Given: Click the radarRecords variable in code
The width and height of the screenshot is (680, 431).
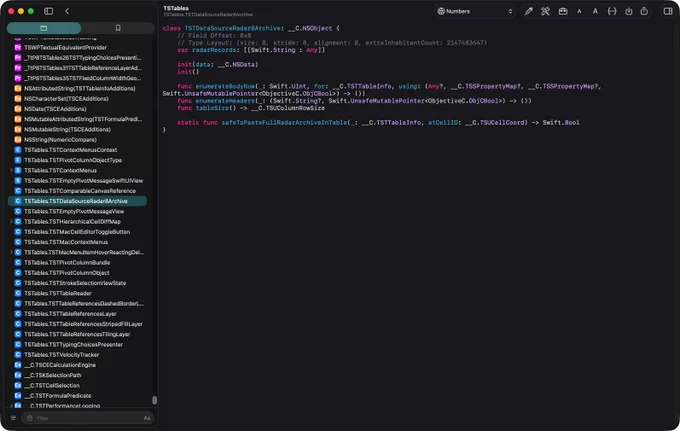Looking at the screenshot, I should click(214, 50).
